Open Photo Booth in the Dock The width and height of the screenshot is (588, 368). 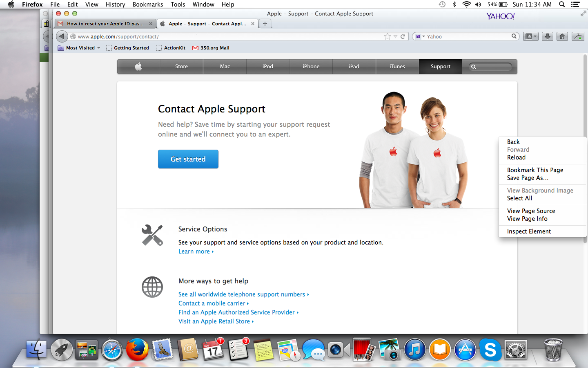pyautogui.click(x=364, y=350)
